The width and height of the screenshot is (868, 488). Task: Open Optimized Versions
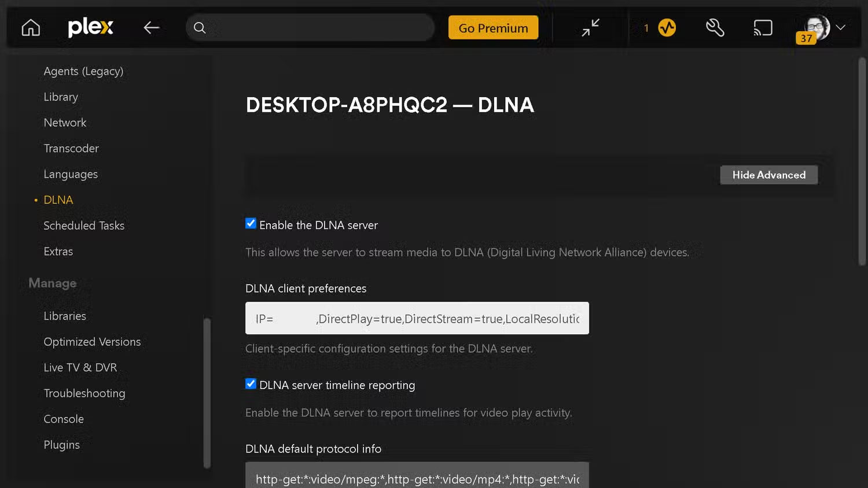92,342
